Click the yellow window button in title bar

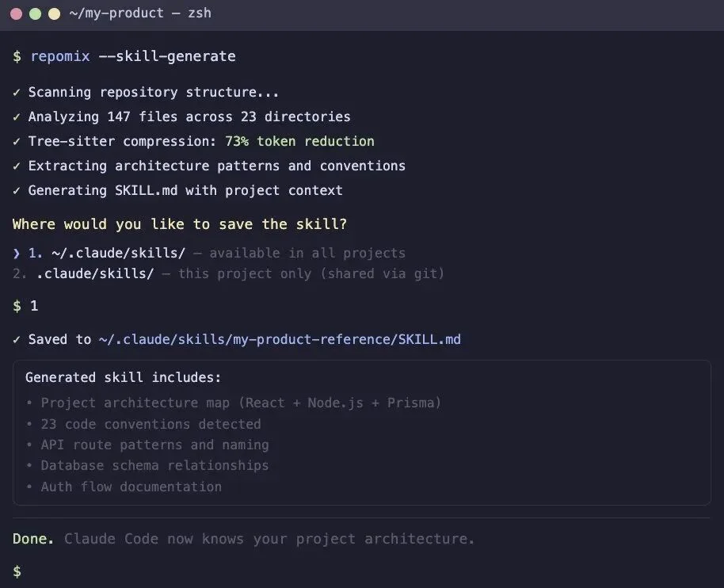click(54, 14)
